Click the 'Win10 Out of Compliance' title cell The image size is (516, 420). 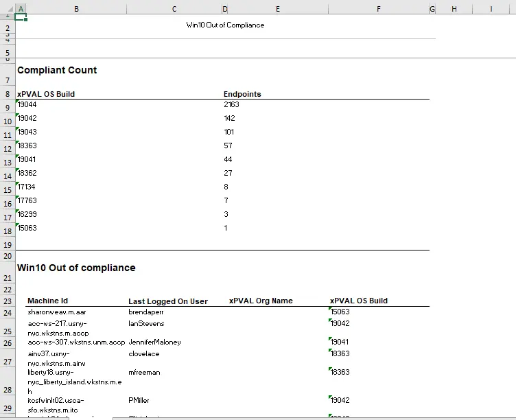point(225,25)
